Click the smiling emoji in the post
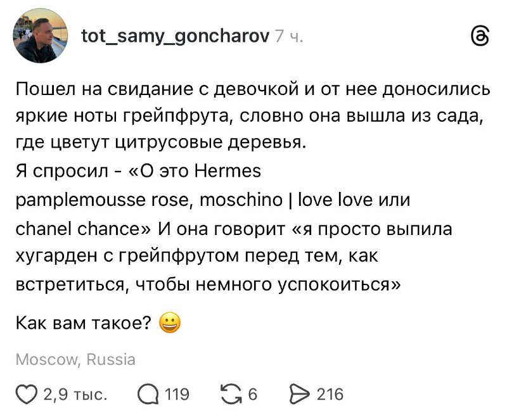The image size is (507, 420). (x=171, y=322)
